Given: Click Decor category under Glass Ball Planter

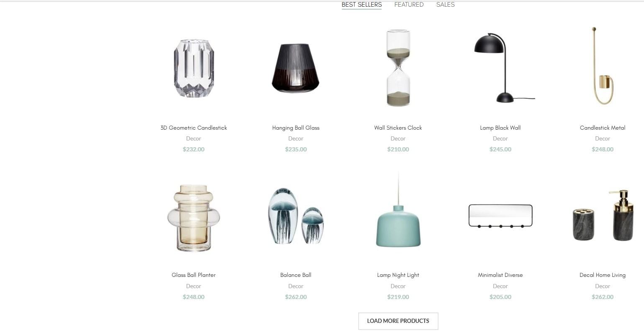Looking at the screenshot, I should coord(194,286).
